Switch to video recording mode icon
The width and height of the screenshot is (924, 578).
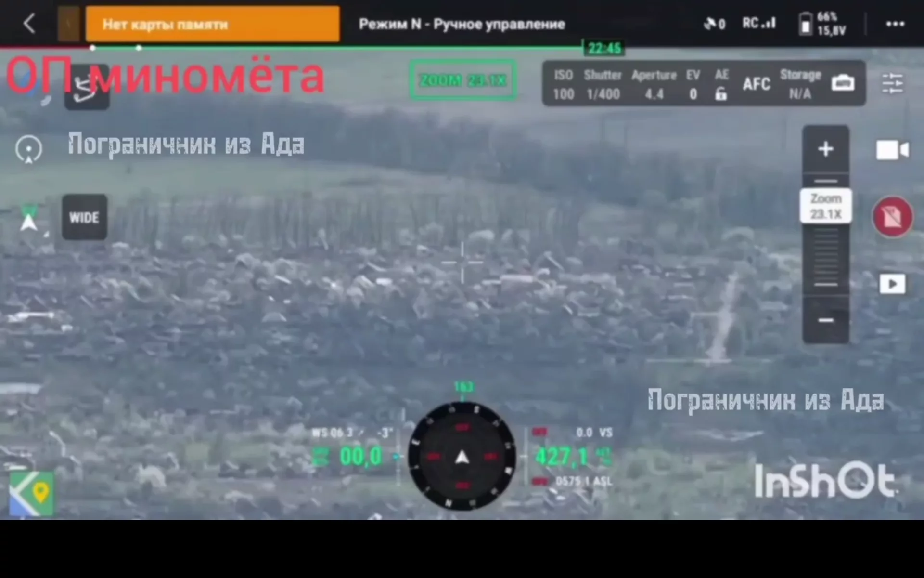892,150
